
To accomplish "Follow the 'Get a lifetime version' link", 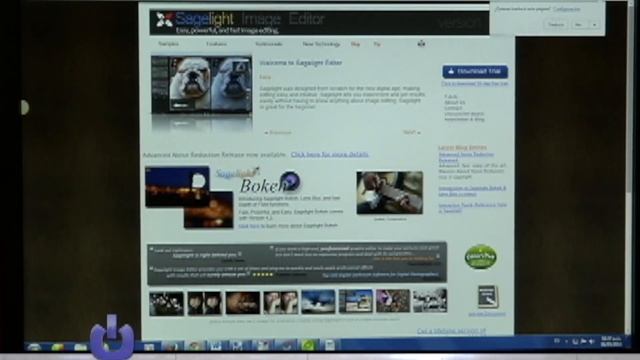I will (x=451, y=331).
